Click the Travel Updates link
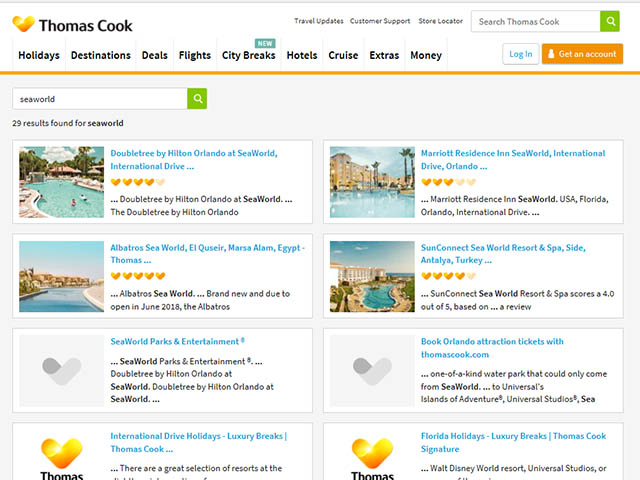Image resolution: width=640 pixels, height=480 pixels. point(319,21)
